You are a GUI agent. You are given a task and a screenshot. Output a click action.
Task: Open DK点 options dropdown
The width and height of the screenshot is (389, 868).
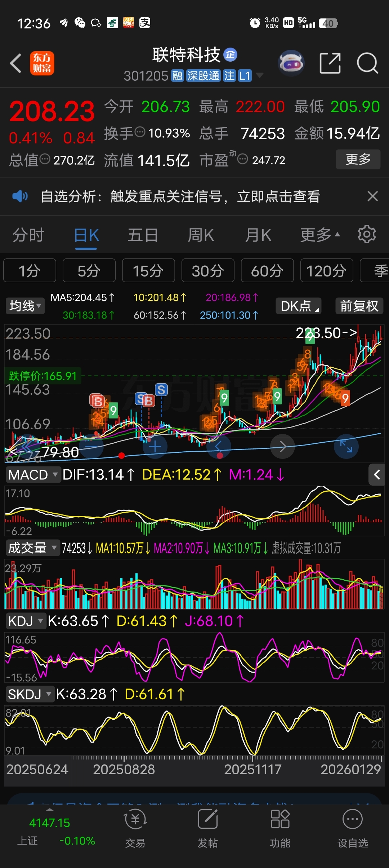coord(299,306)
